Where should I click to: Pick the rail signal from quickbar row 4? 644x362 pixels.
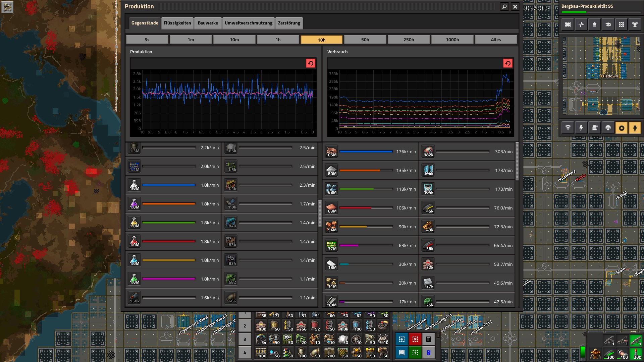click(288, 353)
